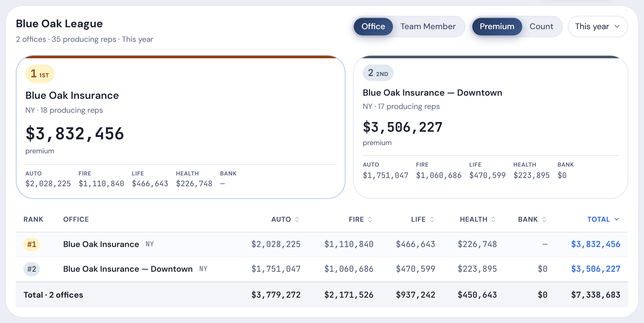
Task: Open the This year period dropdown
Action: pyautogui.click(x=598, y=26)
